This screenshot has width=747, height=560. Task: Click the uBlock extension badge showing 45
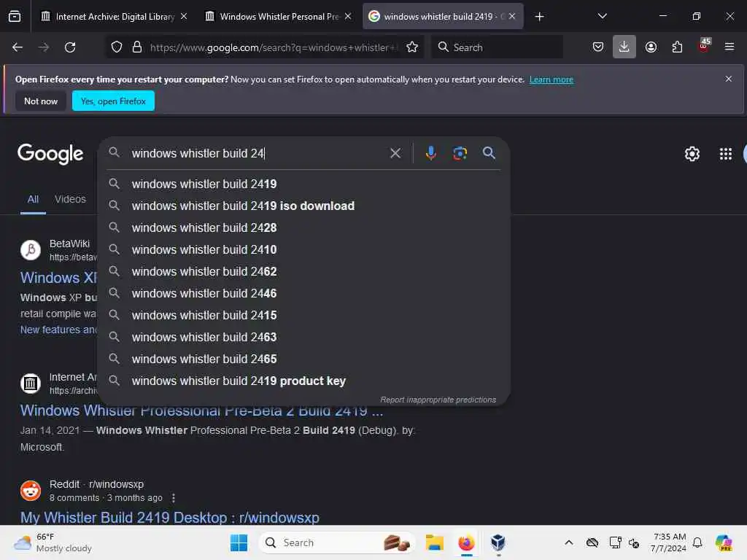704,46
